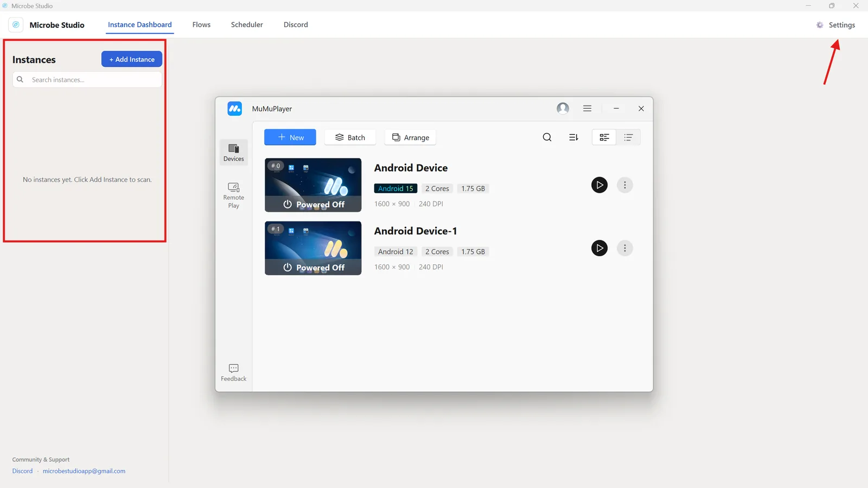This screenshot has height=488, width=868.
Task: Open the MuMuPlayer user account avatar
Action: (563, 109)
